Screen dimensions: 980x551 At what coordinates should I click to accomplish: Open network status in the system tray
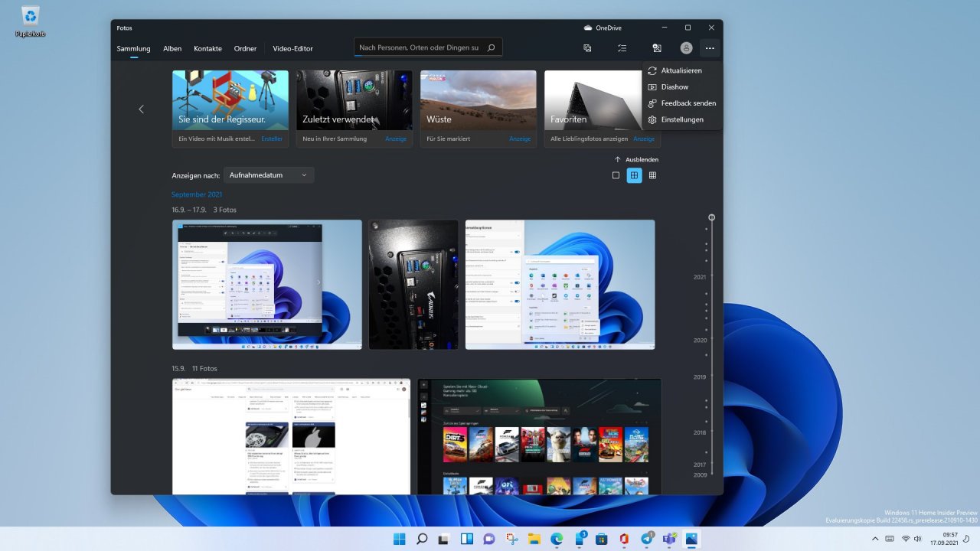click(x=904, y=539)
